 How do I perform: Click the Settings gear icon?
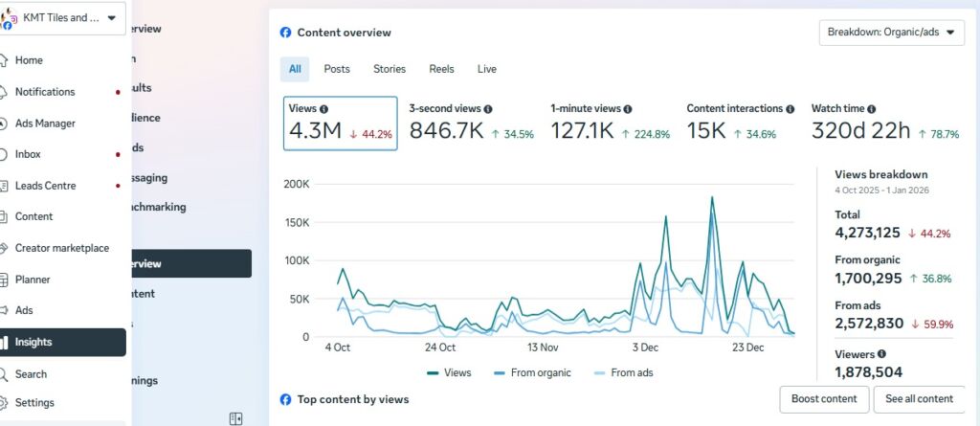point(5,403)
